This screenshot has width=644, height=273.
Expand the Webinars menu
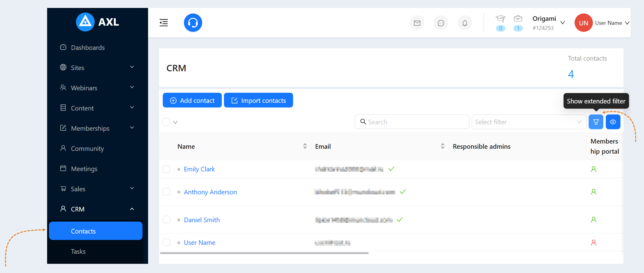[97, 88]
